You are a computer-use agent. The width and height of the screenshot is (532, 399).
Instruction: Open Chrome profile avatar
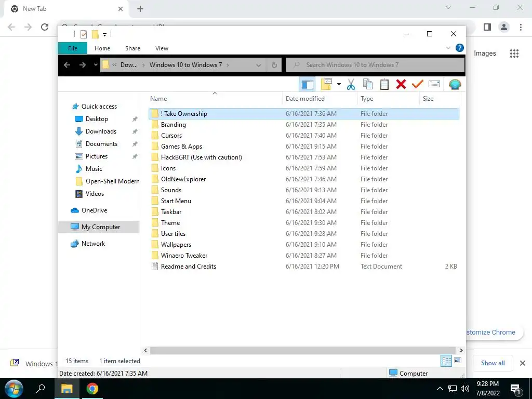point(504,27)
